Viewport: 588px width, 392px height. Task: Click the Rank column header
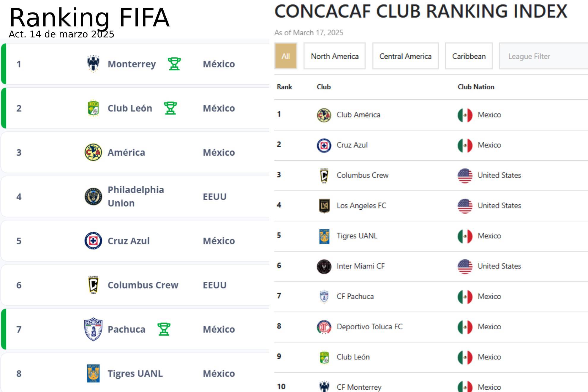(284, 87)
